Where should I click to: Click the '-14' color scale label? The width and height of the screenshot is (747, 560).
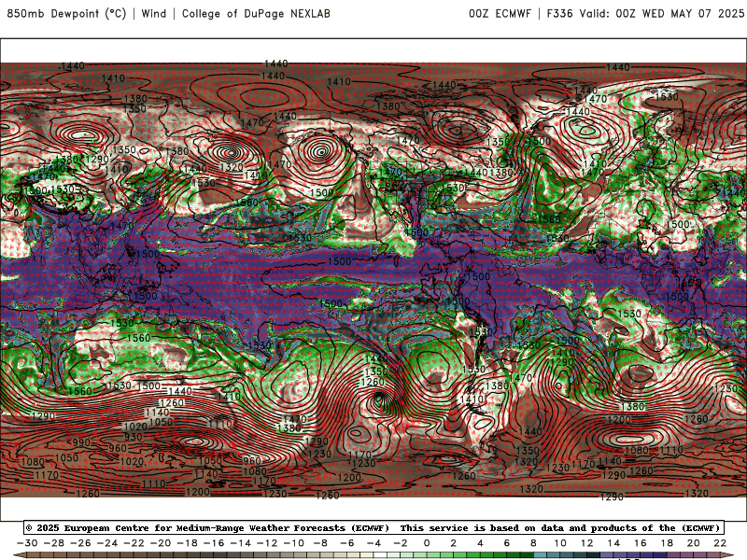point(241,543)
